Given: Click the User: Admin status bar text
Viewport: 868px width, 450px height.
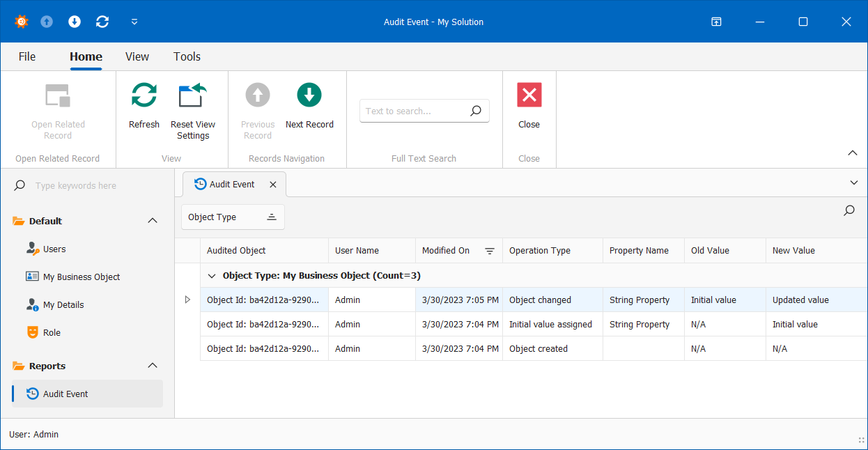Looking at the screenshot, I should pyautogui.click(x=34, y=435).
